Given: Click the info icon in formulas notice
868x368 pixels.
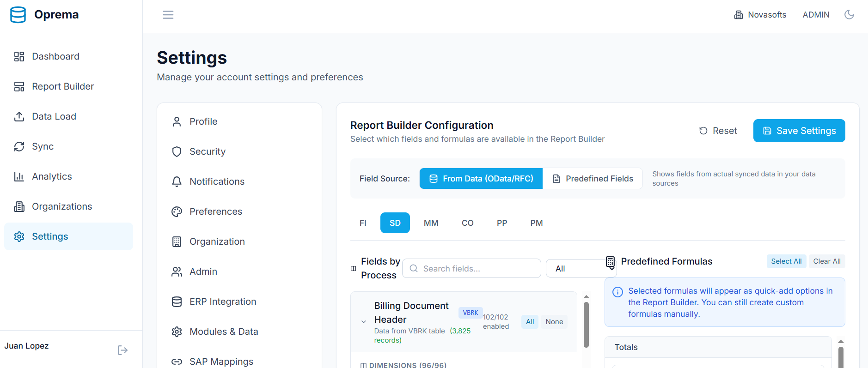Looking at the screenshot, I should point(617,292).
